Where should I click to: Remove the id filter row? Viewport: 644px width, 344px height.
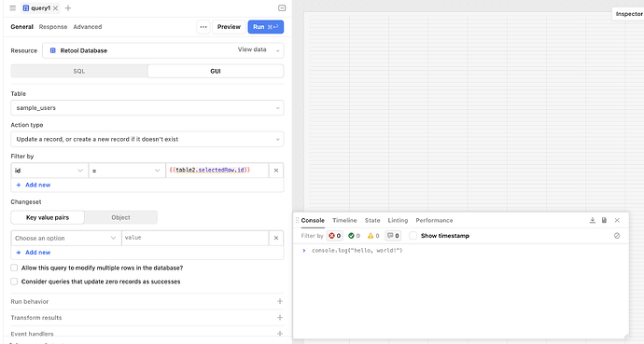[276, 171]
